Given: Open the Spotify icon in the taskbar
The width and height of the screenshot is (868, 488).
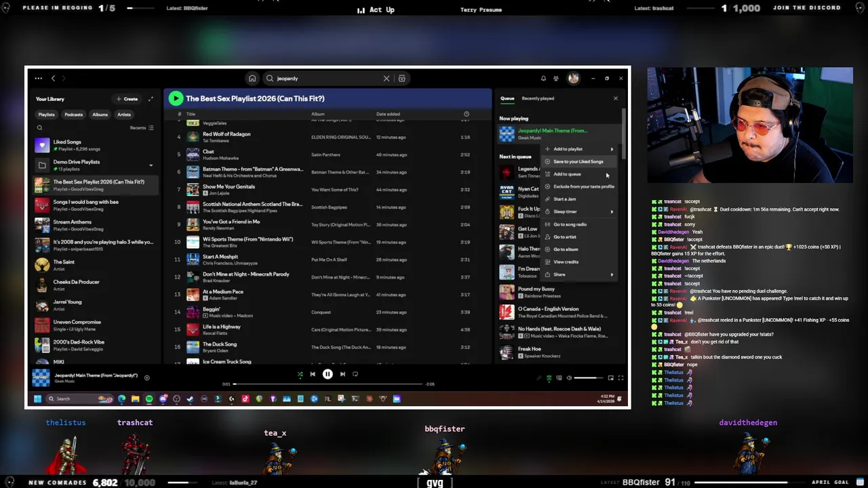Looking at the screenshot, I should point(149,399).
